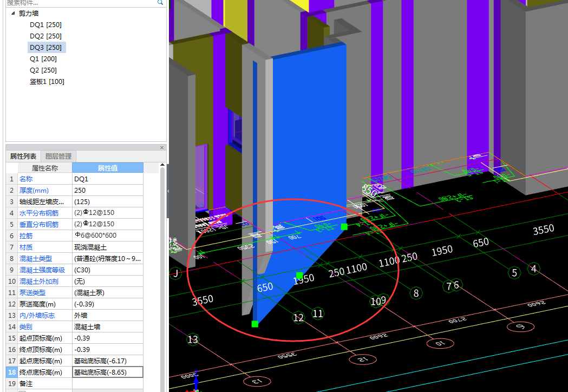Image resolution: width=568 pixels, height=392 pixels.
Task: Click the green grip at wall upper-right end
Action: [344, 226]
